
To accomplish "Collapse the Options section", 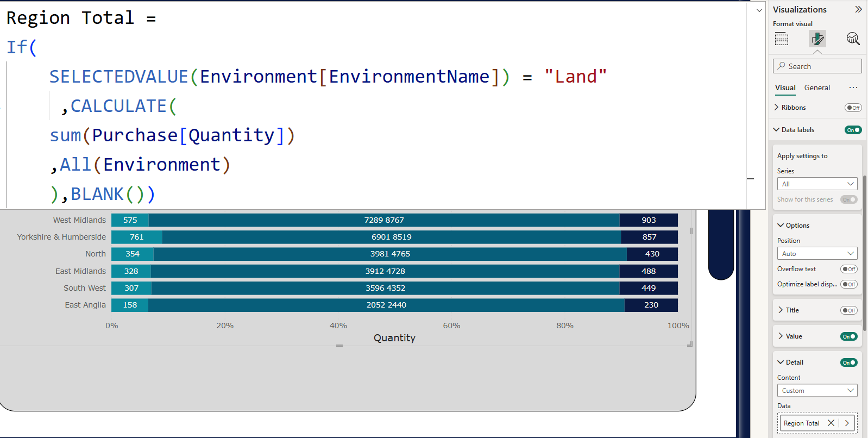I will (x=781, y=226).
